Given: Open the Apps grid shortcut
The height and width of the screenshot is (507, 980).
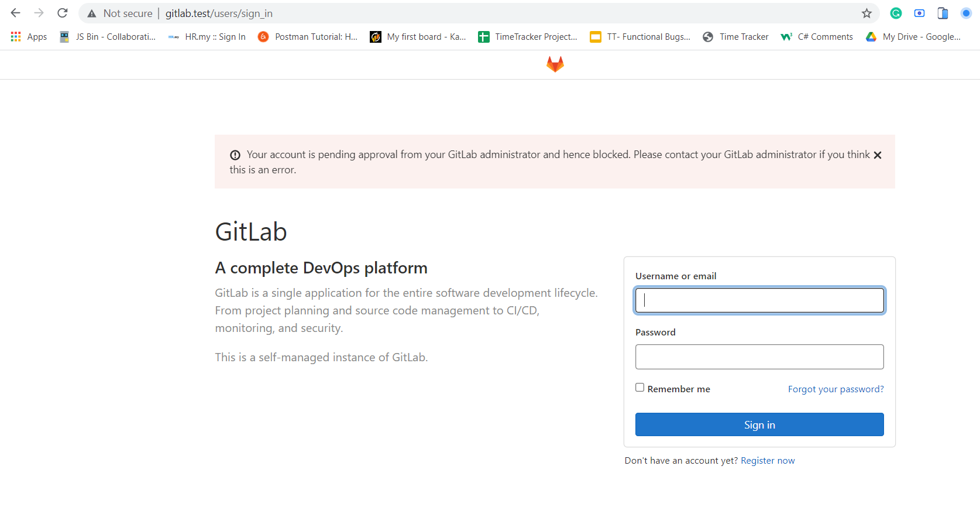Looking at the screenshot, I should pos(29,37).
